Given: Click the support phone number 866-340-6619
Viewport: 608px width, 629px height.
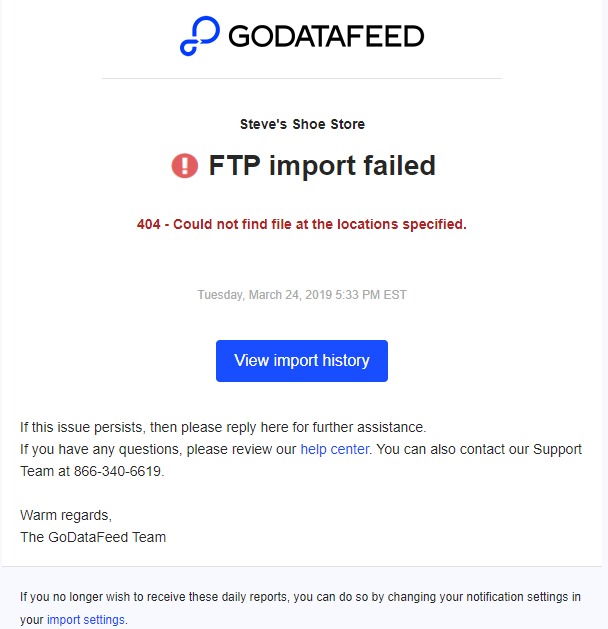Looking at the screenshot, I should pos(117,471).
